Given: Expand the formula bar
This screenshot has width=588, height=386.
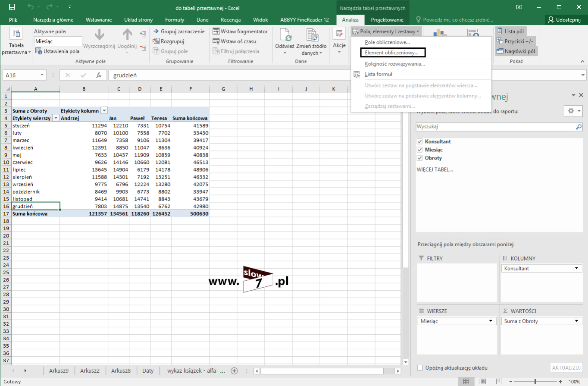Looking at the screenshot, I should [583, 75].
